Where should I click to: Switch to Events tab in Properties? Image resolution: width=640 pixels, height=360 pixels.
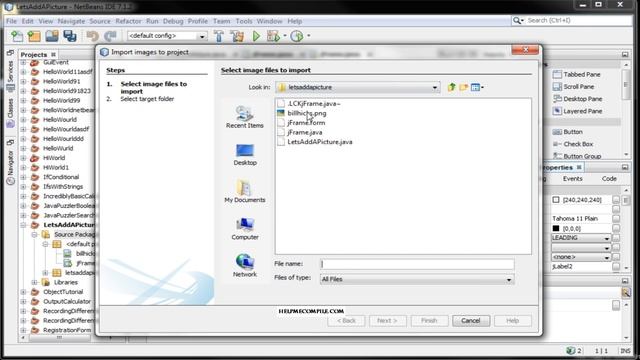(x=572, y=179)
